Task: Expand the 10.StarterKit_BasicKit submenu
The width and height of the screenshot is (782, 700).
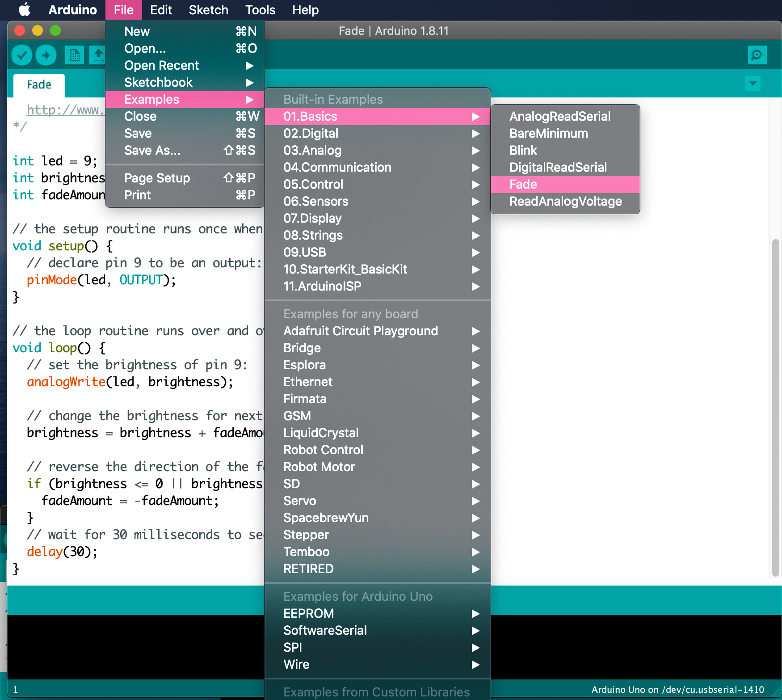Action: [x=378, y=269]
